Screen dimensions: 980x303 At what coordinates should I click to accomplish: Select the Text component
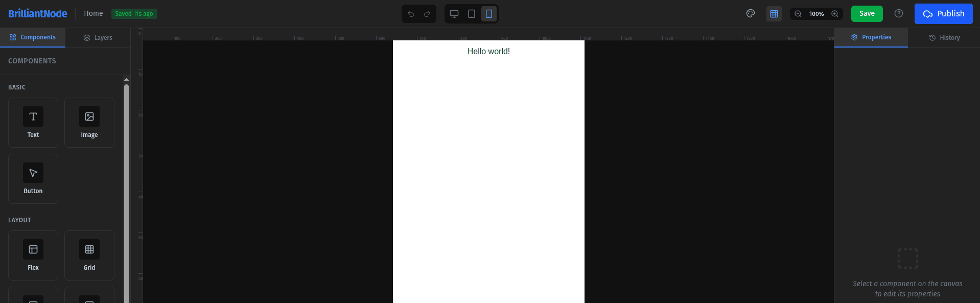point(33,123)
